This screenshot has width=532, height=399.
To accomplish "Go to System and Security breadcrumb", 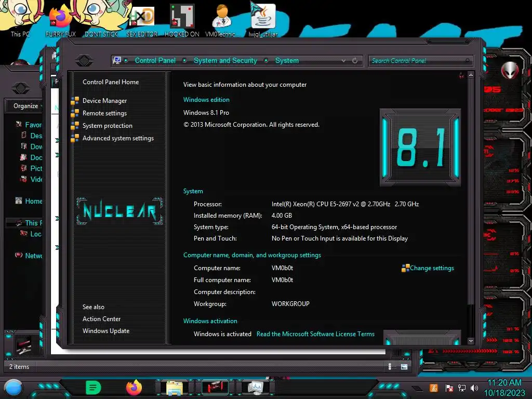I will pos(225,60).
